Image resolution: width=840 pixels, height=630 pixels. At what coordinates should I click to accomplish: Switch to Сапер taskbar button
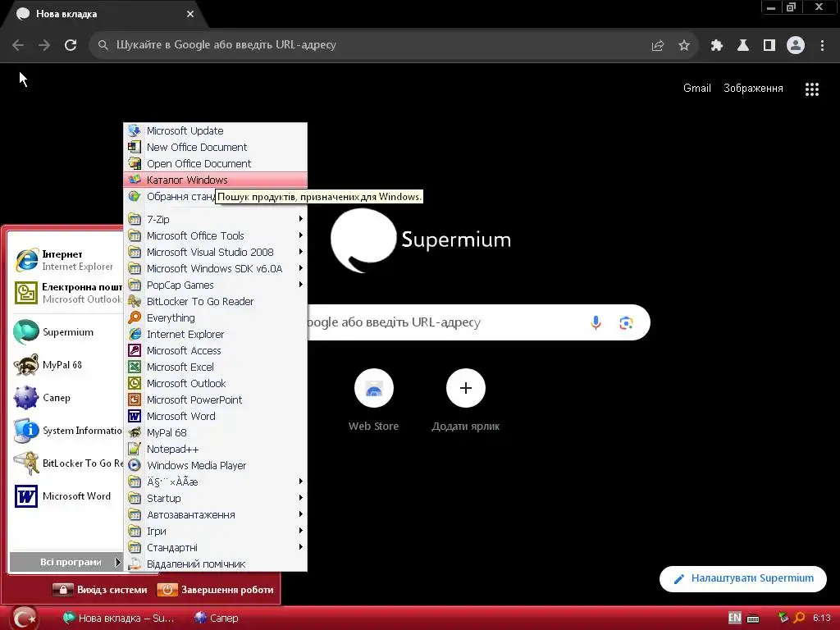click(217, 619)
